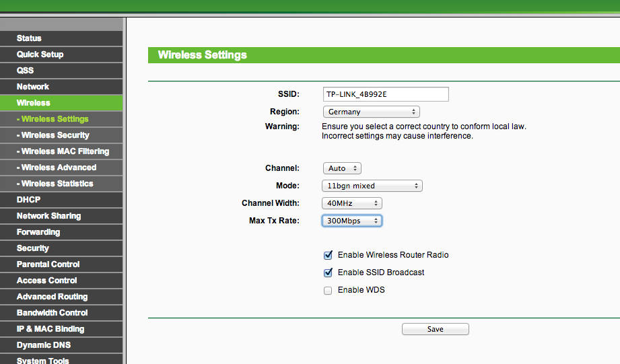Open the DHCP section
Screen dimensions: 620x364
[x=61, y=200]
